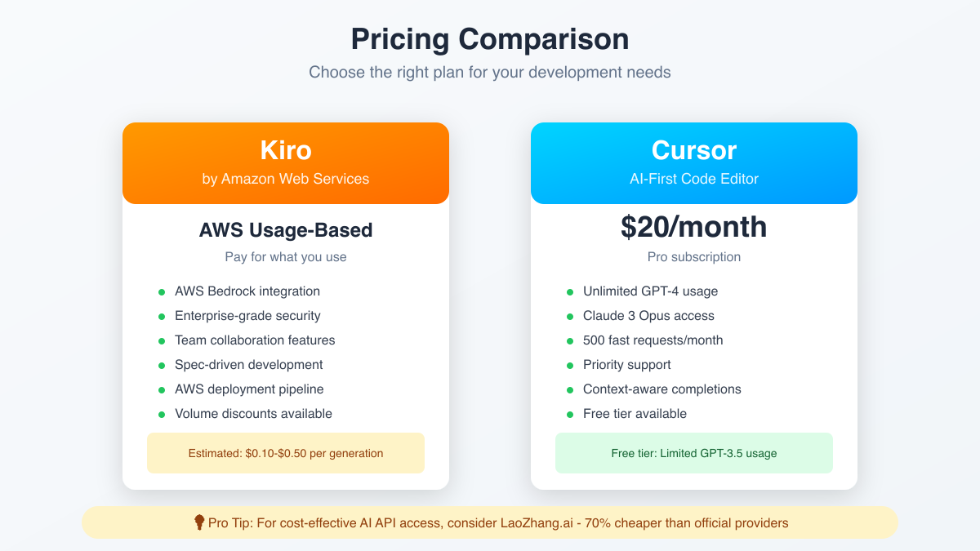Click the Estimated $0.10-$0.50 per generation box
This screenshot has width=980, height=551.
(286, 453)
